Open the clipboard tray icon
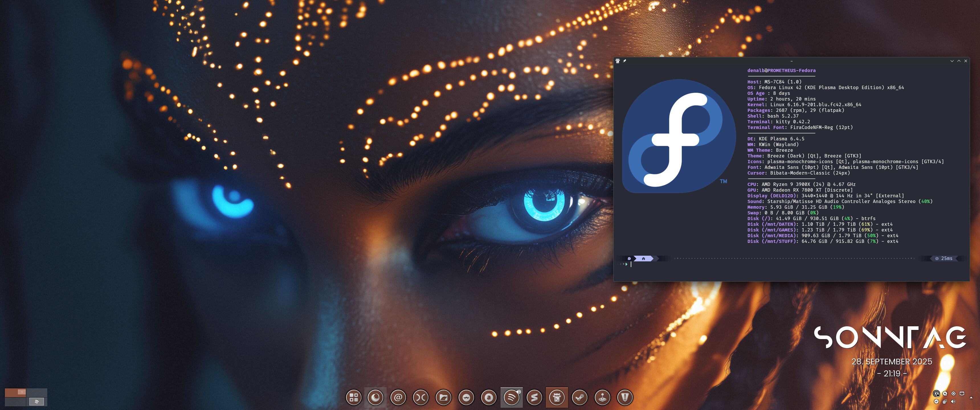 [x=945, y=402]
